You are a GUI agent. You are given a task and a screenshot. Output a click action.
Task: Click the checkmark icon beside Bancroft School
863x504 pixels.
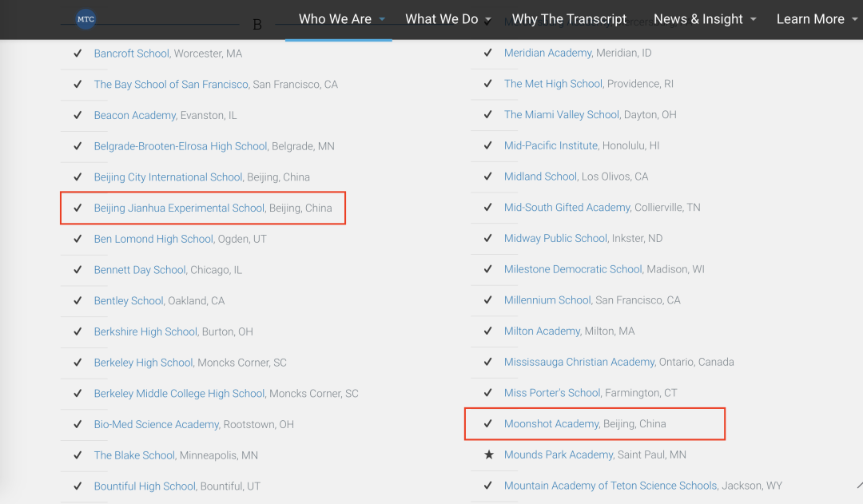point(78,54)
